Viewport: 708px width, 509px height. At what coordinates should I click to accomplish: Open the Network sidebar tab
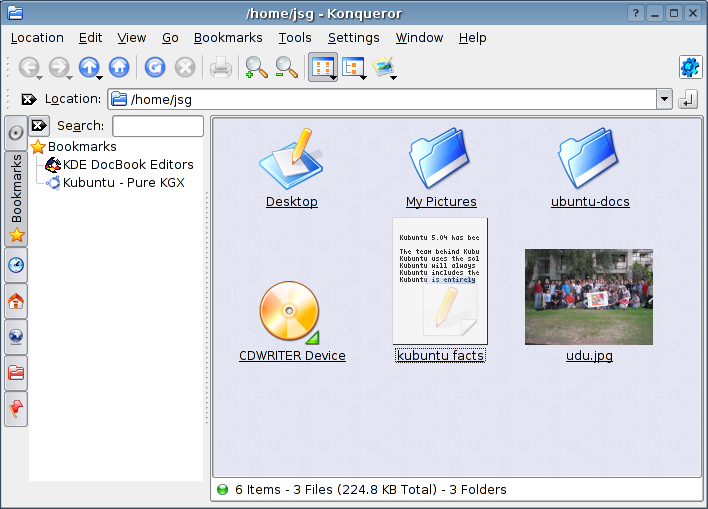(x=16, y=337)
